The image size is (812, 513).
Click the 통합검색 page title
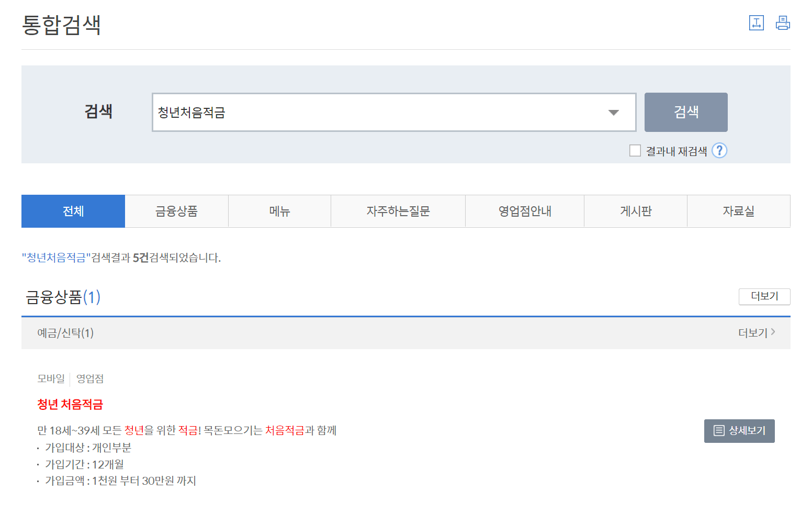point(61,25)
